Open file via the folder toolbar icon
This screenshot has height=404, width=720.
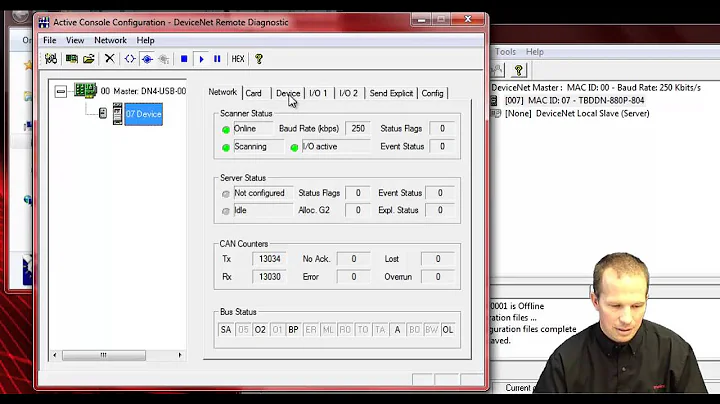(x=89, y=59)
